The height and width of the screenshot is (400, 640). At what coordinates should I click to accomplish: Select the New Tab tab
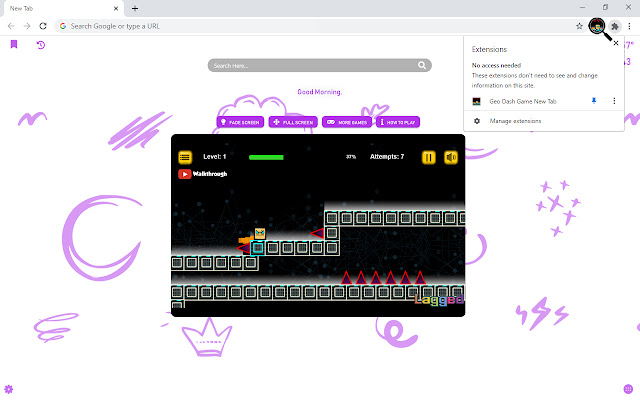tap(63, 9)
